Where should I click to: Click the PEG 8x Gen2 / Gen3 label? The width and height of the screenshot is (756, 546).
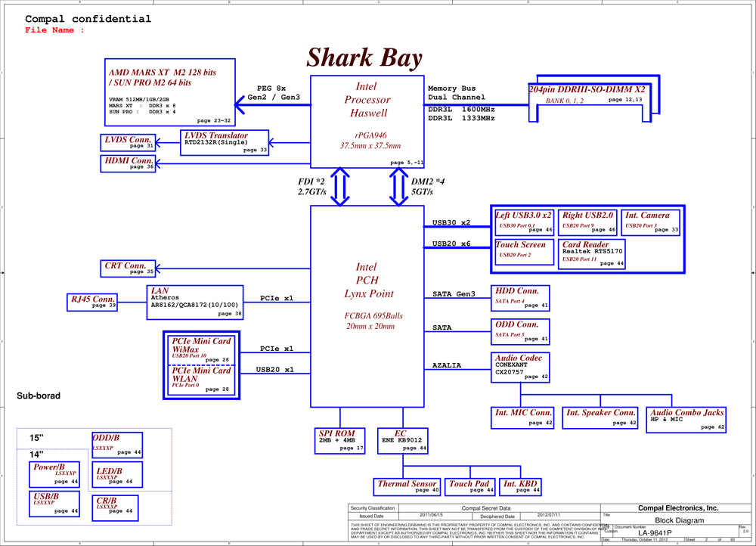pos(274,92)
